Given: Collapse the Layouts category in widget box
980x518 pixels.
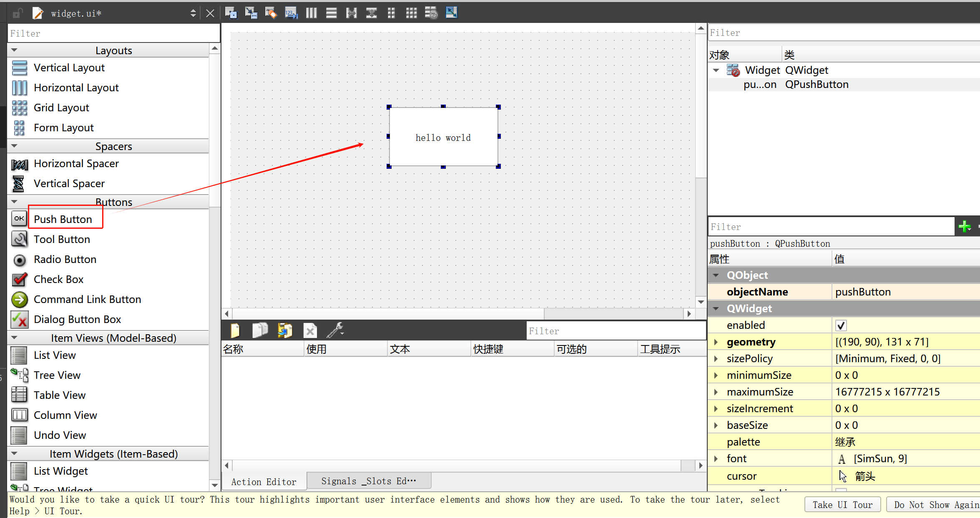Looking at the screenshot, I should point(14,50).
